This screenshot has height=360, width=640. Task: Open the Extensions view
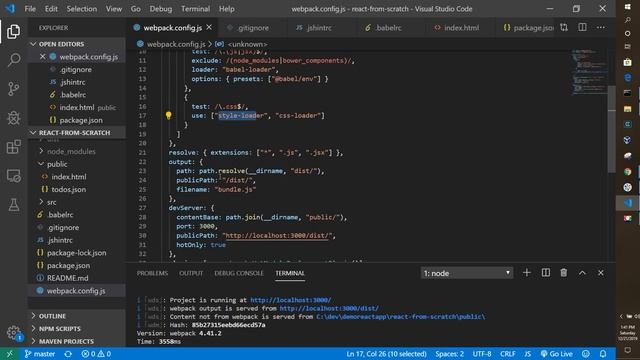[x=13, y=147]
